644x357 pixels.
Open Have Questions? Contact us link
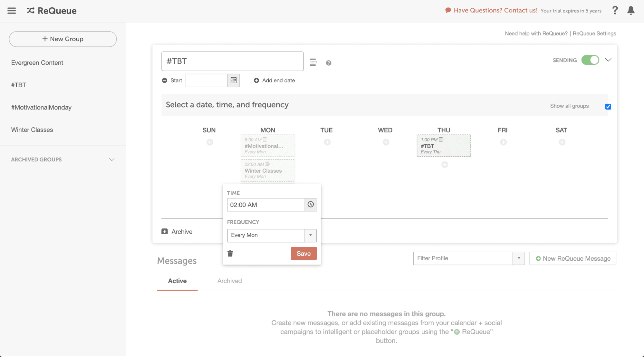[x=495, y=10]
